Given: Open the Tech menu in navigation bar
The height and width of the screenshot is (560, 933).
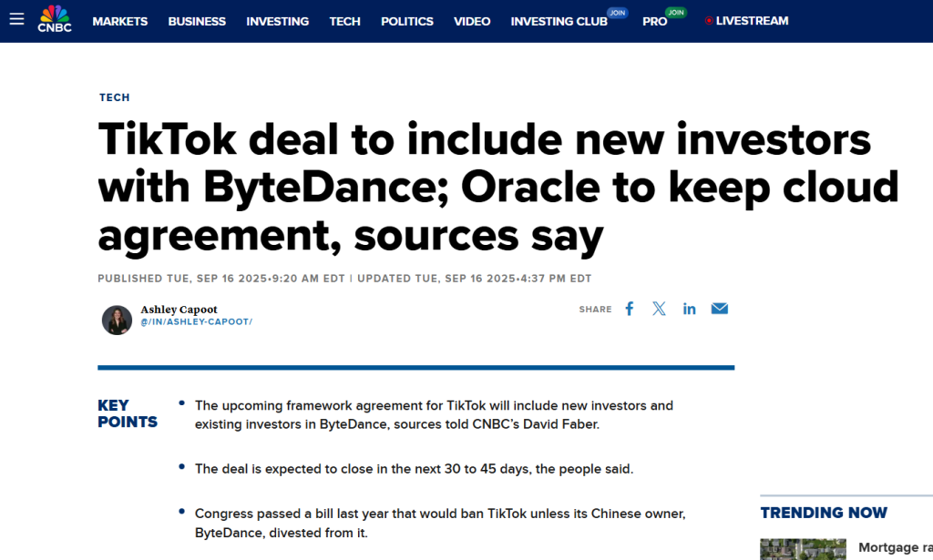Looking at the screenshot, I should point(345,22).
